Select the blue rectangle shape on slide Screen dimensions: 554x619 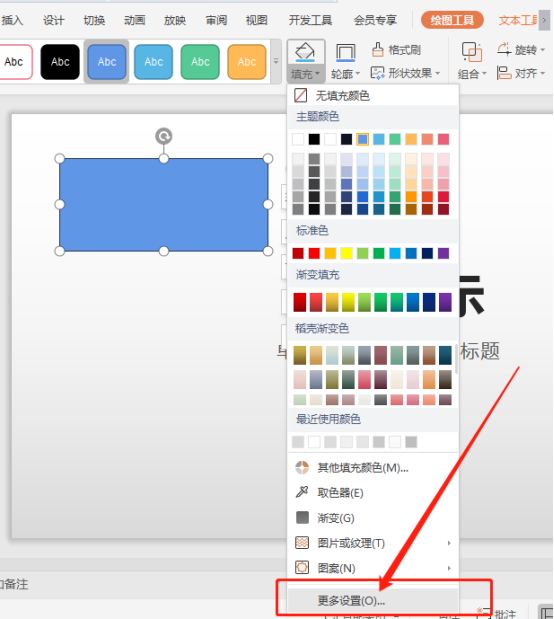click(x=163, y=204)
